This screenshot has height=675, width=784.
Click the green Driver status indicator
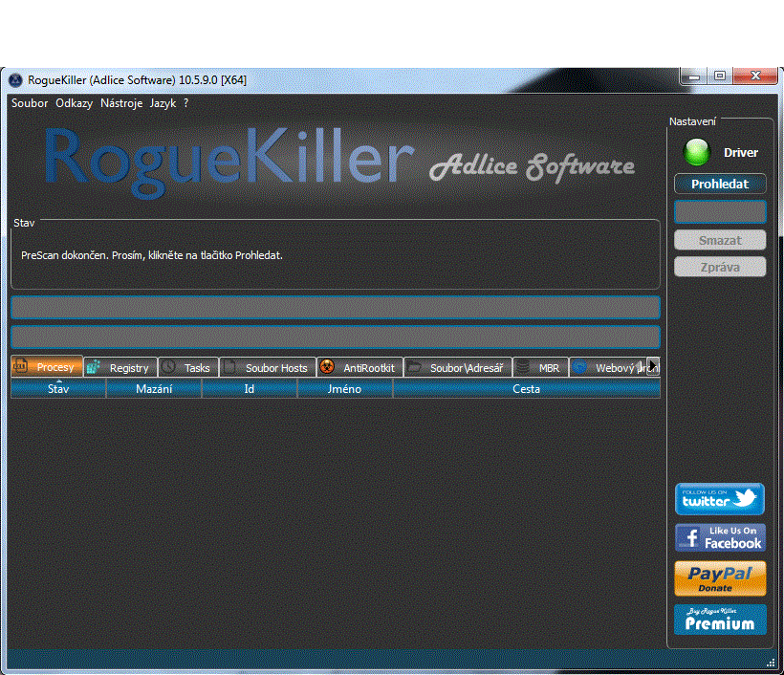[696, 152]
